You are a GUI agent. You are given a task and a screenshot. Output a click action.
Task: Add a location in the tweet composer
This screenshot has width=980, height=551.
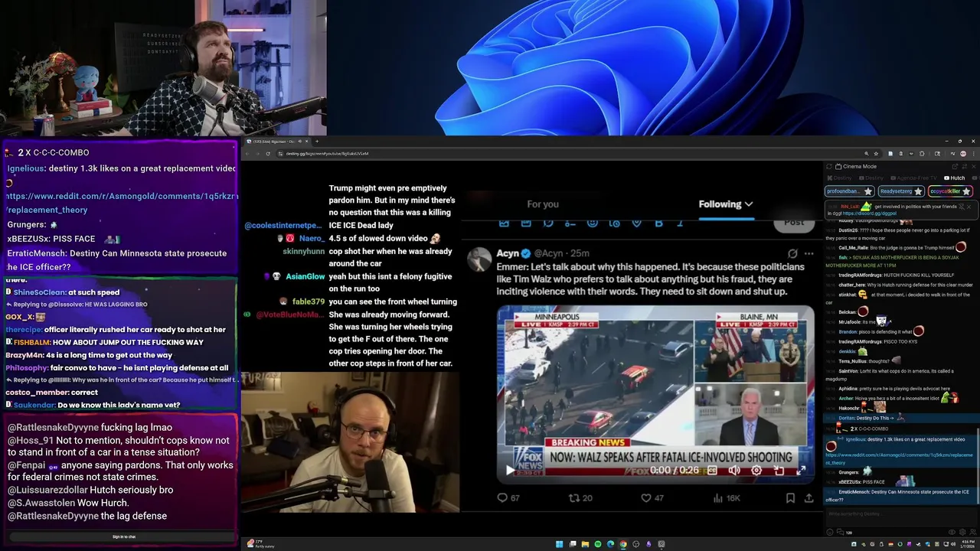(636, 223)
